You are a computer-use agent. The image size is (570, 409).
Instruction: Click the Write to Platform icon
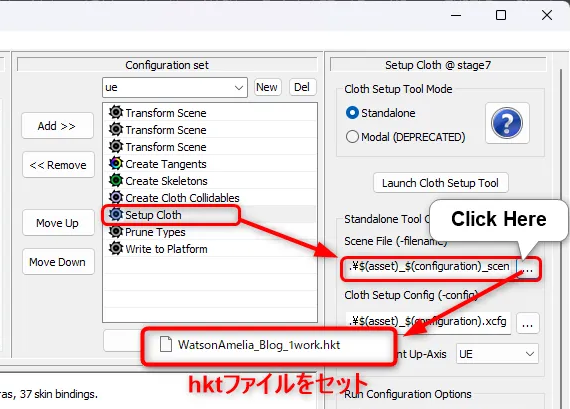[116, 249]
